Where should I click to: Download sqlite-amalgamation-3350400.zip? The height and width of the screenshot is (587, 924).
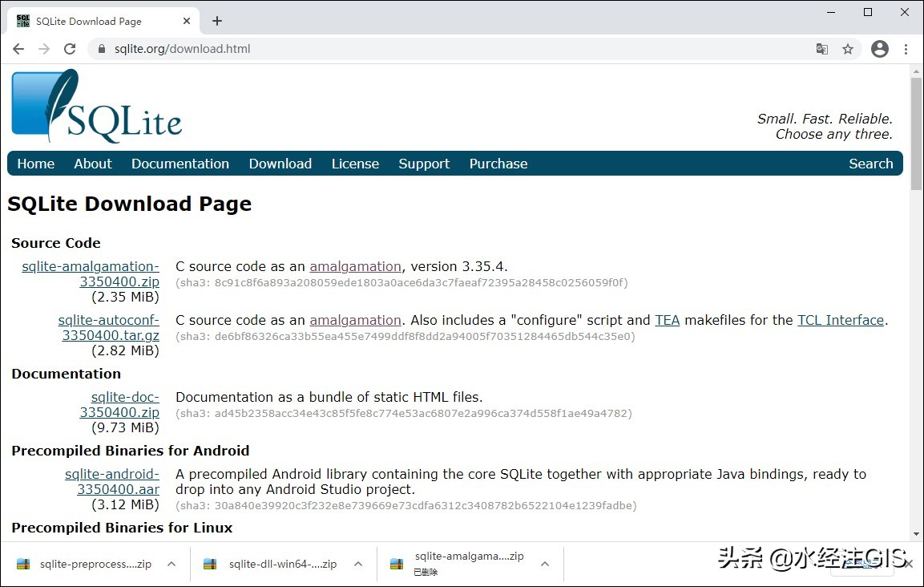tap(91, 274)
